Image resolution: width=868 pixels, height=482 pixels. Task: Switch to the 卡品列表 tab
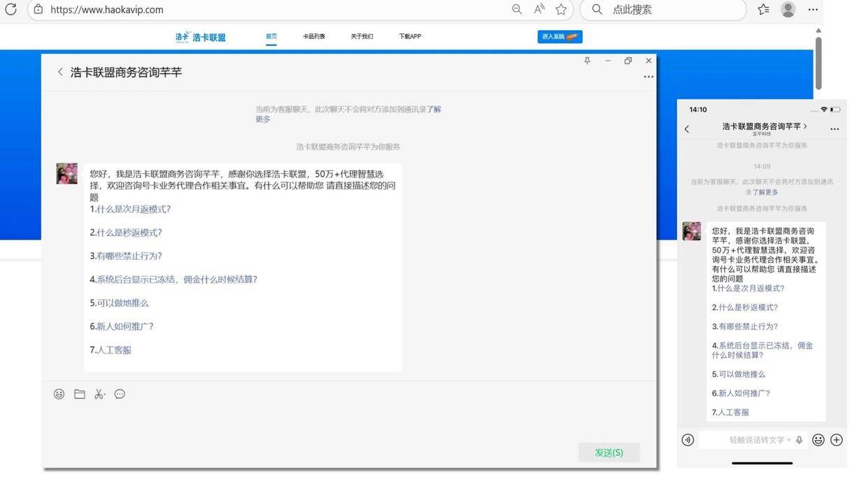[x=314, y=36]
